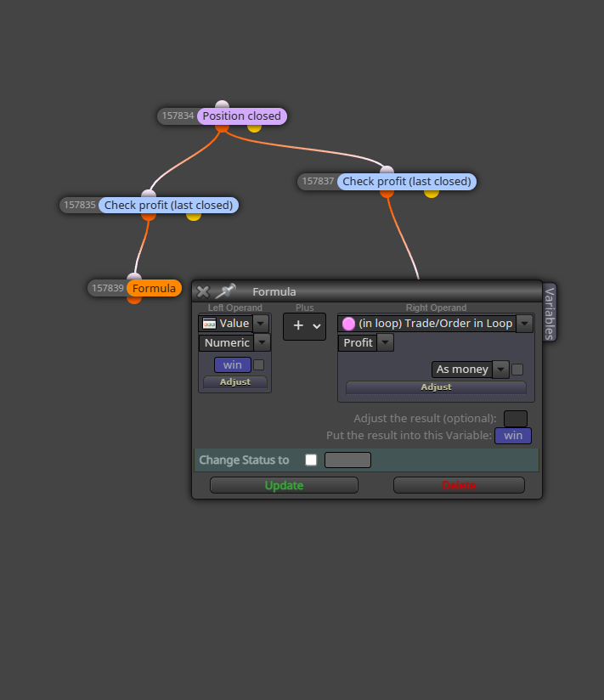Click the Profit text in Right Operand

click(358, 342)
